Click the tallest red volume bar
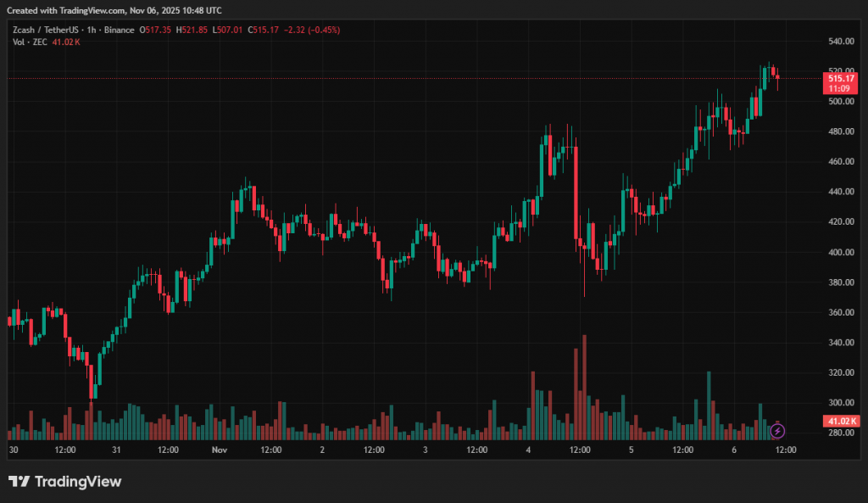Screen dimensions: 868x503 (584, 386)
